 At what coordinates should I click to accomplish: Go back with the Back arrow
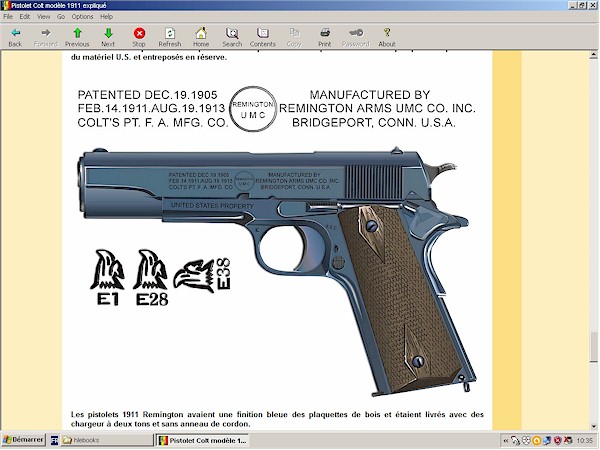tap(15, 37)
